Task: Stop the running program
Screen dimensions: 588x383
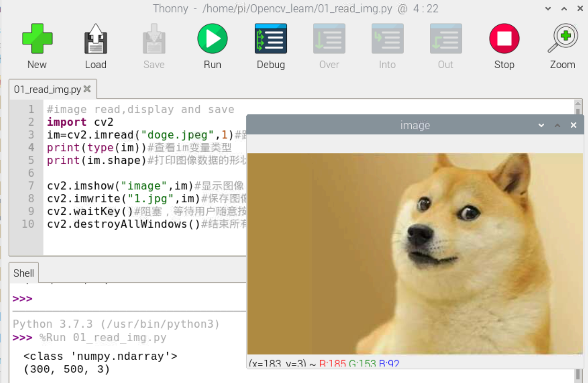Action: coord(504,39)
